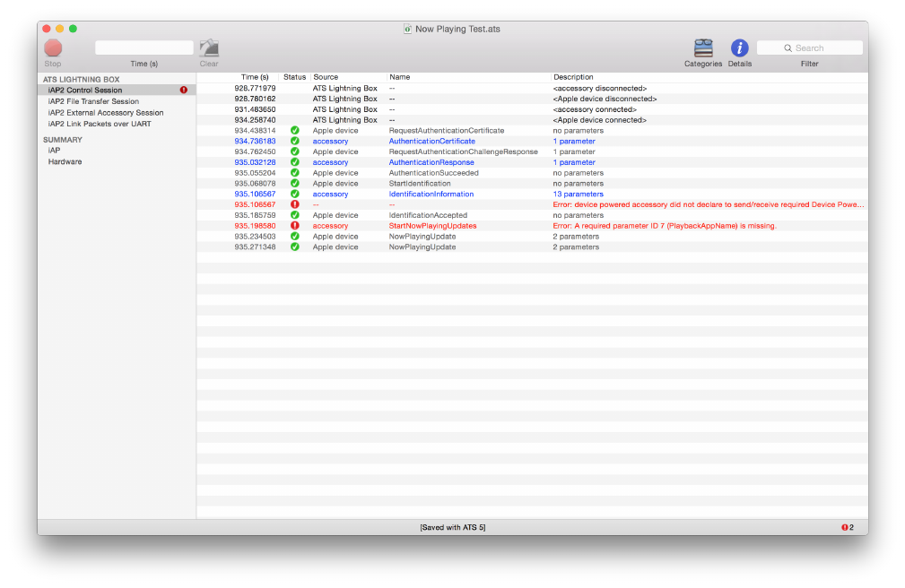This screenshot has height=588, width=905.
Task: Open the Categories panel icon
Action: pyautogui.click(x=703, y=48)
